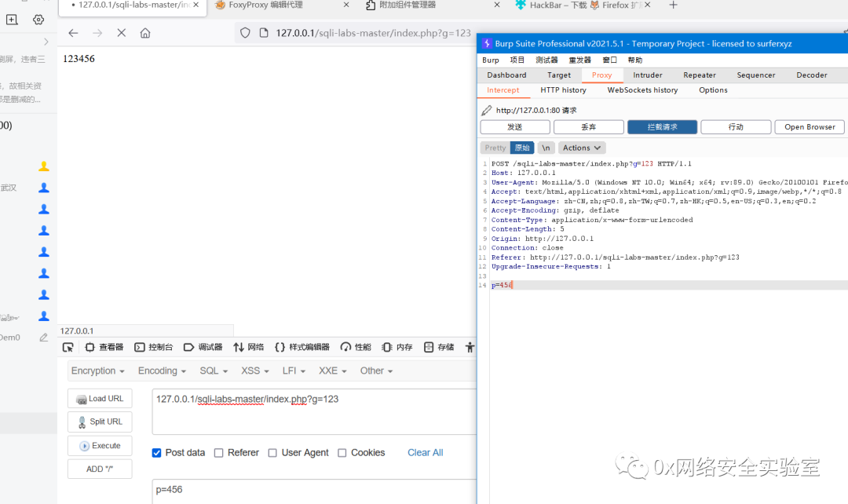The height and width of the screenshot is (504, 848).
Task: Expand the HackBar SQL menu
Action: pos(214,371)
